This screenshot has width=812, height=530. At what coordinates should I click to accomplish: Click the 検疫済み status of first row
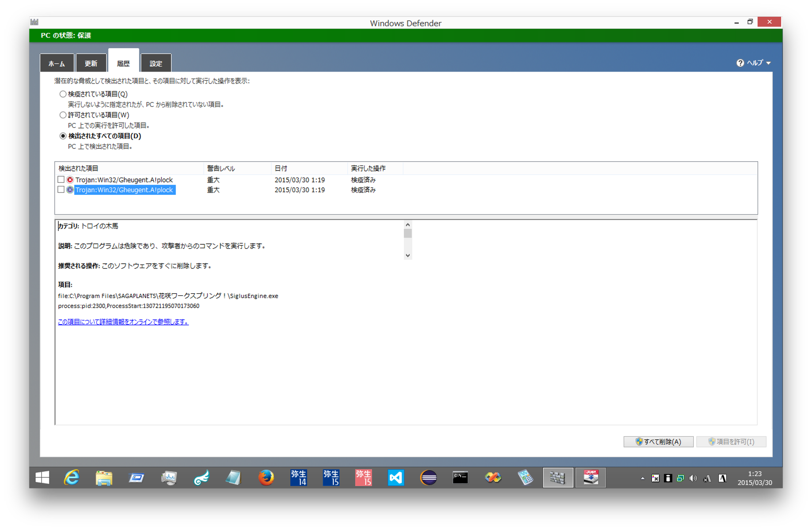point(363,180)
